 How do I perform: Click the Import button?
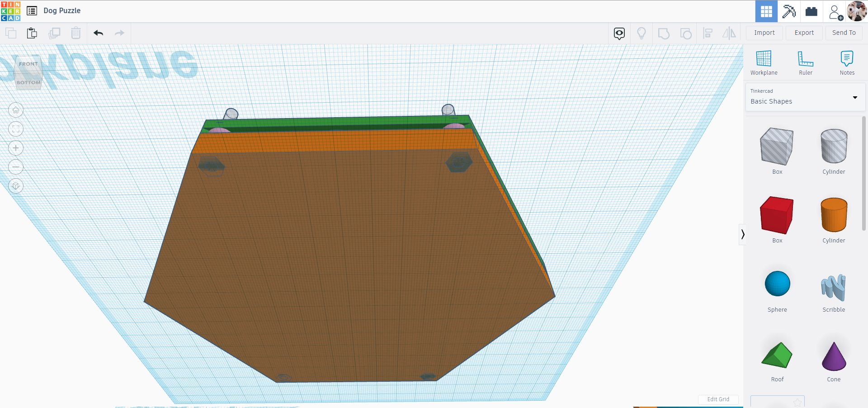click(764, 33)
